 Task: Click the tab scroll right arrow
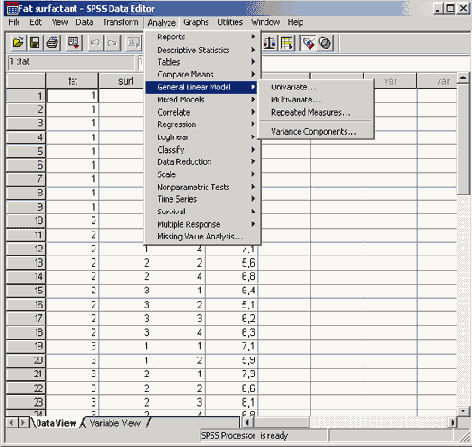click(23, 423)
